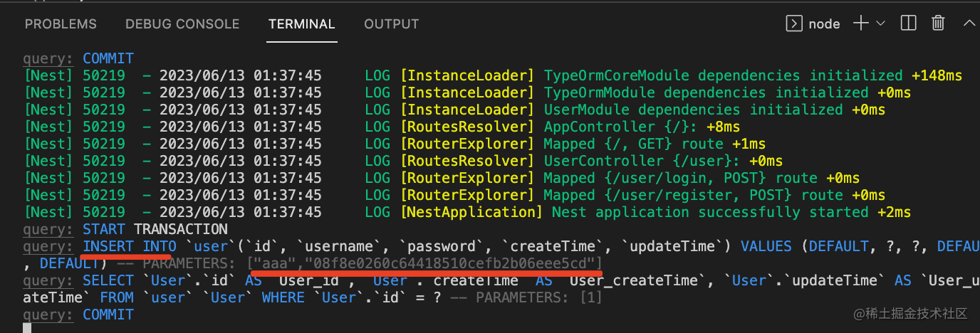Split the terminal pane
The width and height of the screenshot is (980, 333).
[x=908, y=23]
